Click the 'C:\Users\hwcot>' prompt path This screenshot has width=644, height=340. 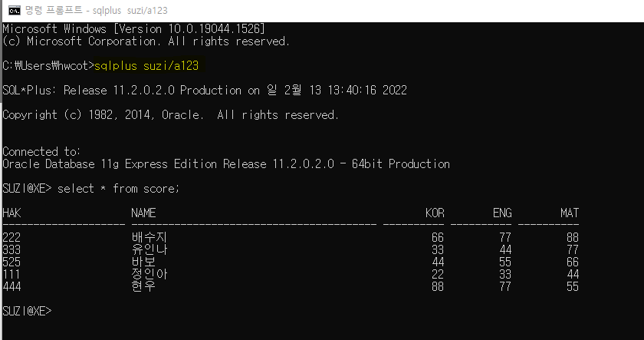48,66
